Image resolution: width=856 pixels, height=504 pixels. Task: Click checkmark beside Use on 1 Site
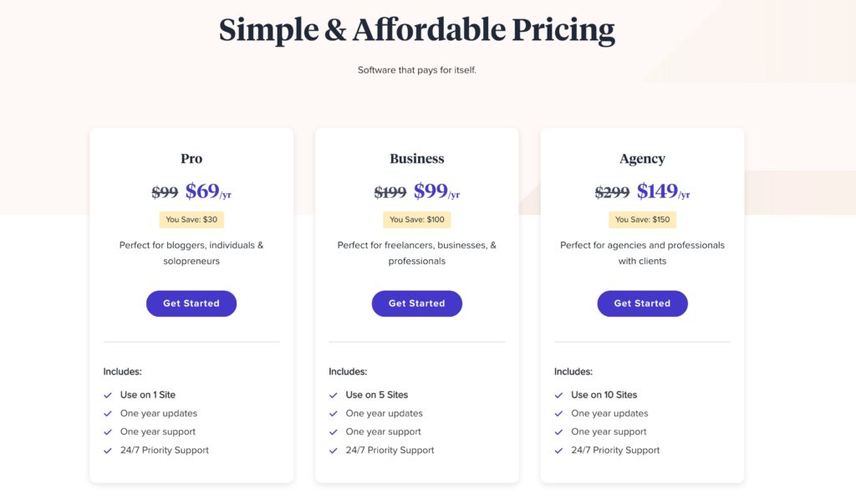108,395
